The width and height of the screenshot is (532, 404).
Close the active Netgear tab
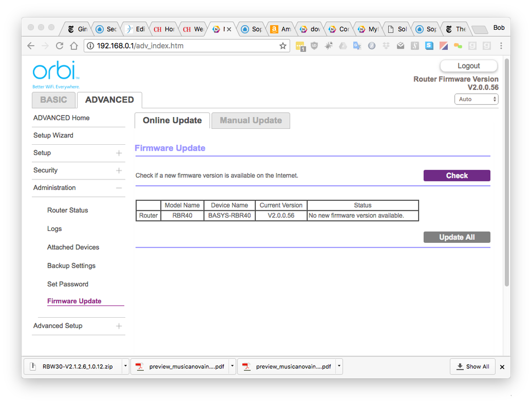pyautogui.click(x=230, y=29)
